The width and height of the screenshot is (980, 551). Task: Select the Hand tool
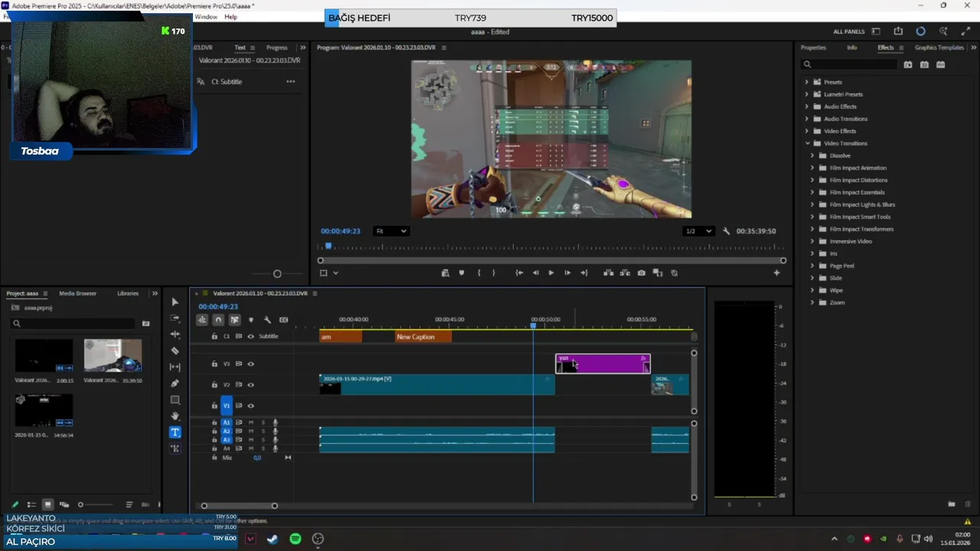click(x=175, y=416)
